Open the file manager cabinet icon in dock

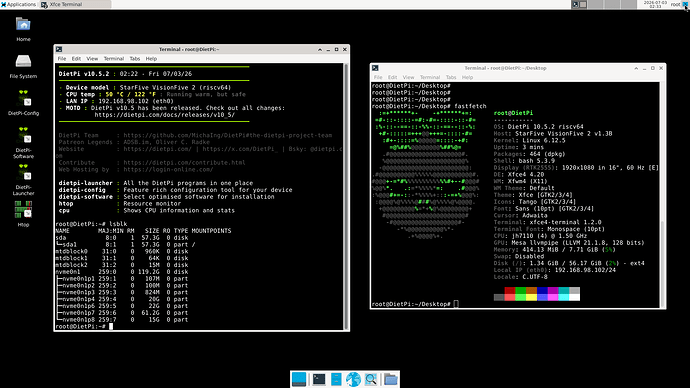[336, 379]
